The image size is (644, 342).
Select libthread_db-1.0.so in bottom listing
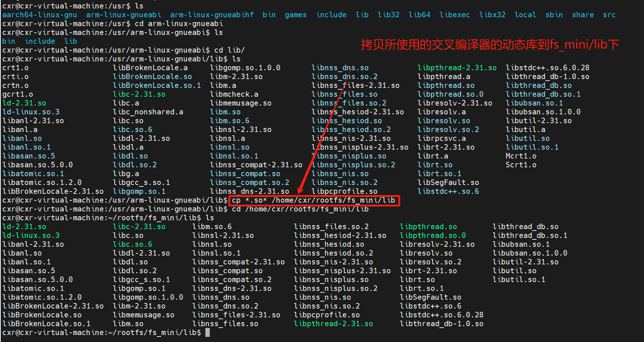coord(442,324)
